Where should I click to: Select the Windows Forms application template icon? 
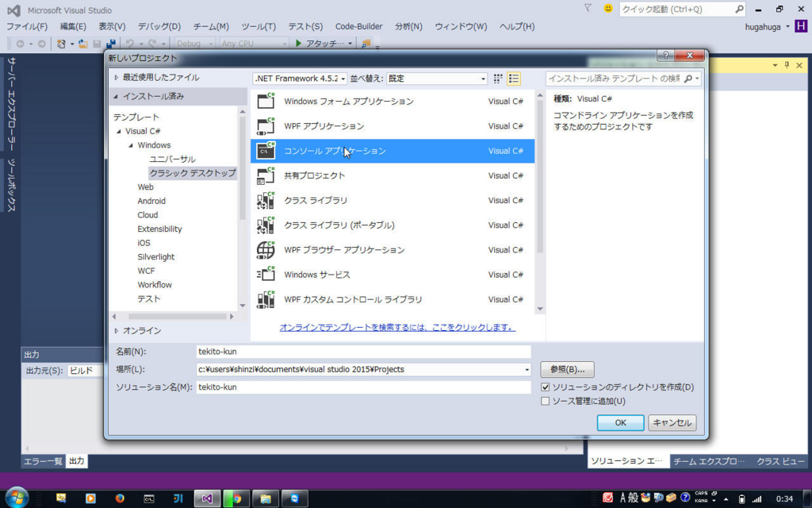tap(266, 101)
